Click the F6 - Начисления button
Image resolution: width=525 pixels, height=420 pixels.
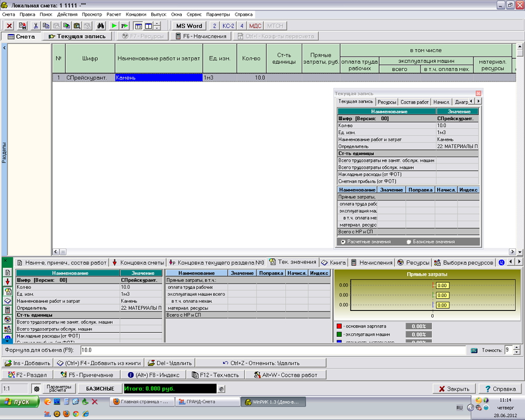tap(201, 36)
